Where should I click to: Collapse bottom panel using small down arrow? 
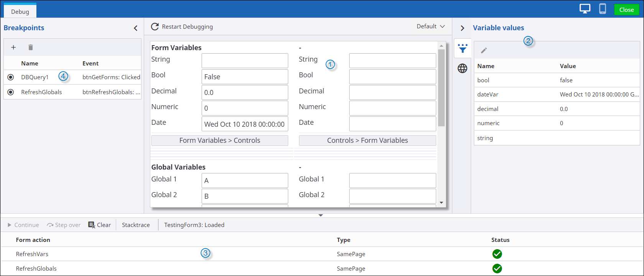click(321, 216)
